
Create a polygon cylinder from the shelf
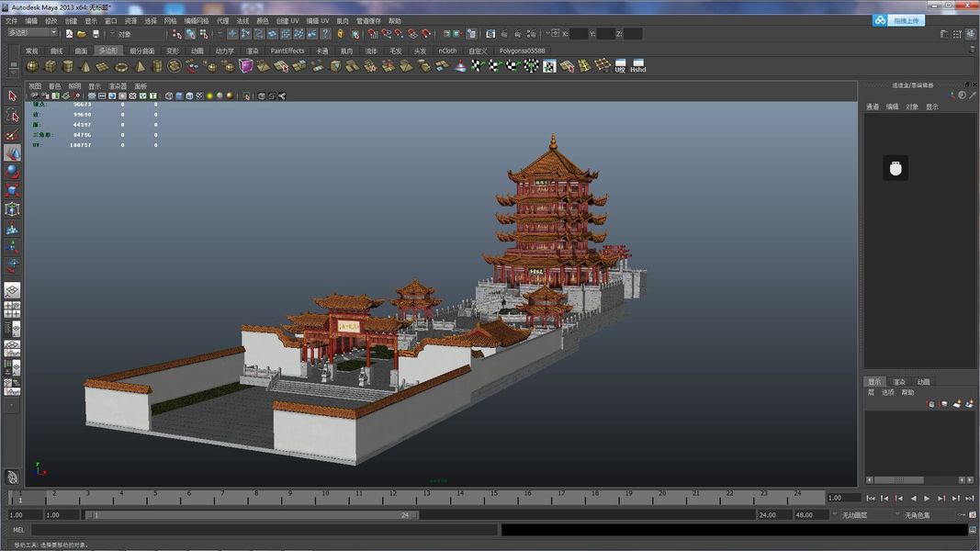[67, 66]
